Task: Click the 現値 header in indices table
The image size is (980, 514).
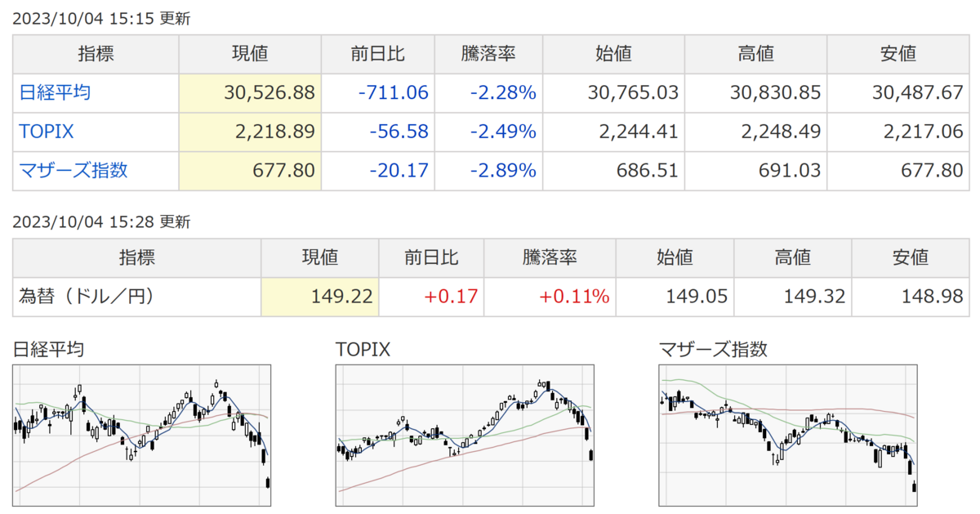Action: pos(250,54)
